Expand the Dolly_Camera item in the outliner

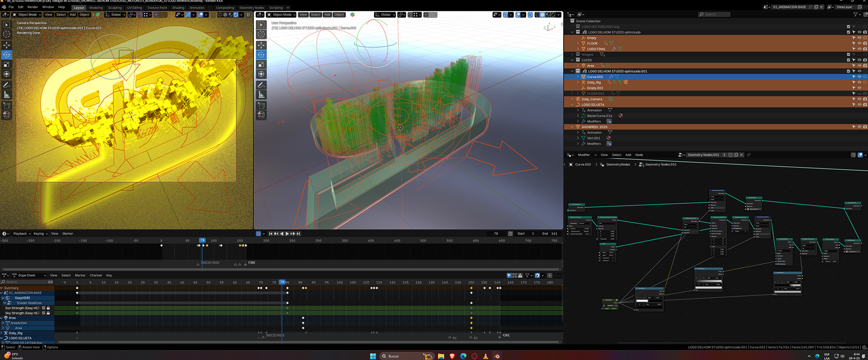572,99
